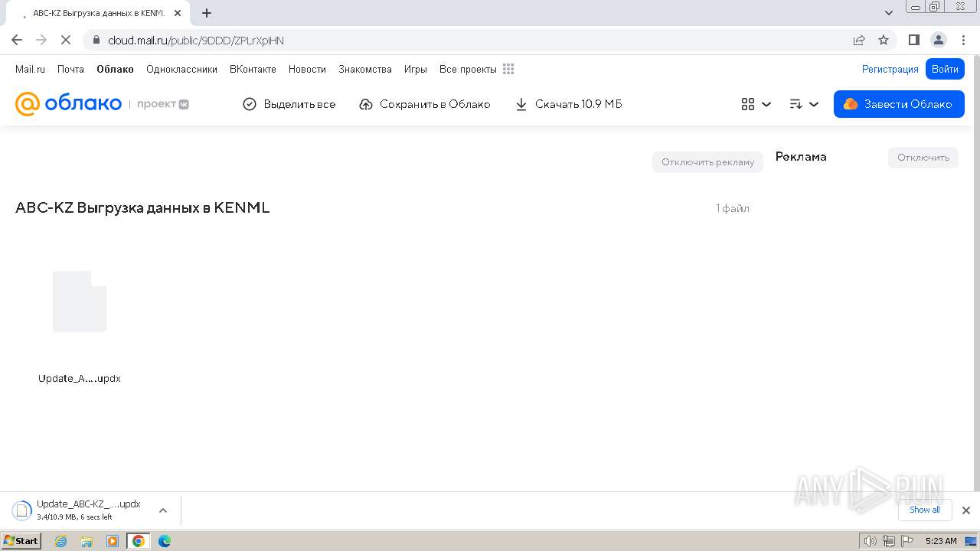The width and height of the screenshot is (980, 551).
Task: Click the folder title ABC-KZ Выгрузка данных в KENML
Action: click(x=142, y=207)
